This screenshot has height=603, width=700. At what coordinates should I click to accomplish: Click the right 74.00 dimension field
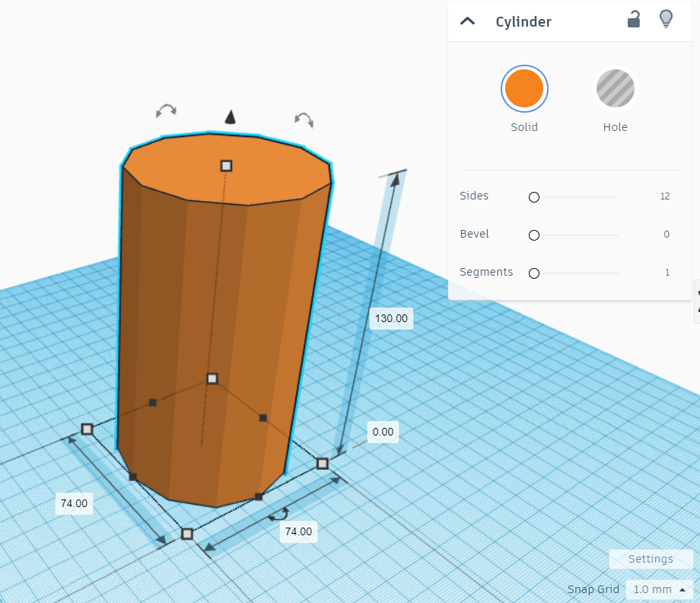coord(299,531)
